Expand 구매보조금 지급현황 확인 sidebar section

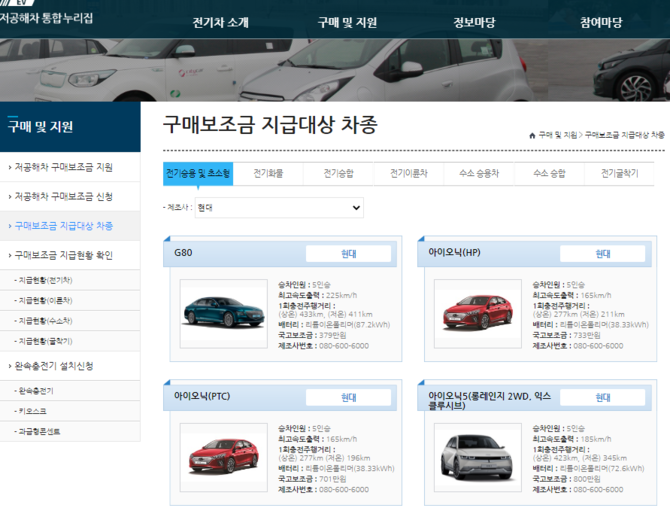tap(62, 255)
